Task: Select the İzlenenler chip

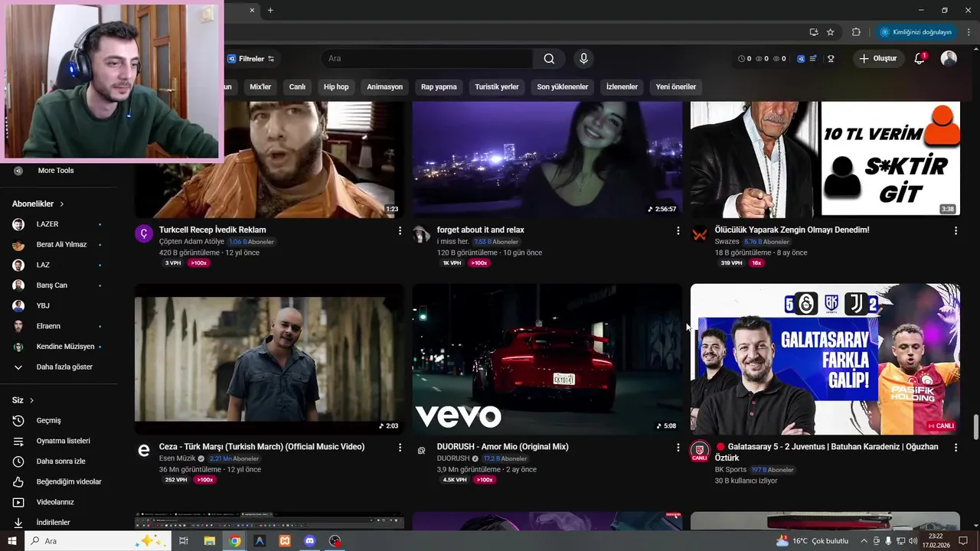Action: tap(622, 87)
